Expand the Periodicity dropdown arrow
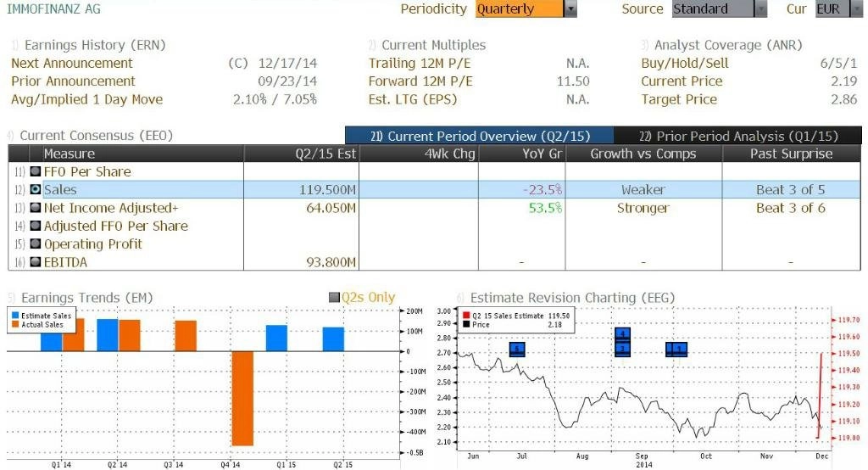 tap(570, 8)
